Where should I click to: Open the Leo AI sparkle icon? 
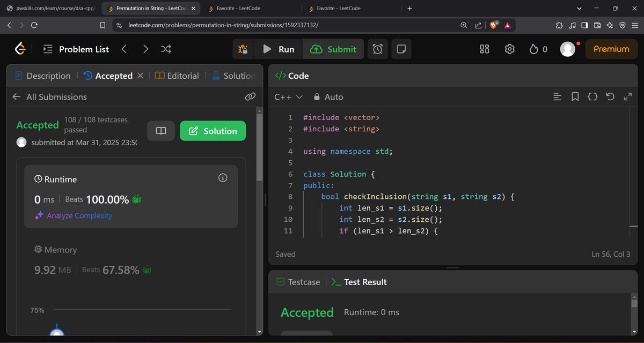pyautogui.click(x=610, y=25)
